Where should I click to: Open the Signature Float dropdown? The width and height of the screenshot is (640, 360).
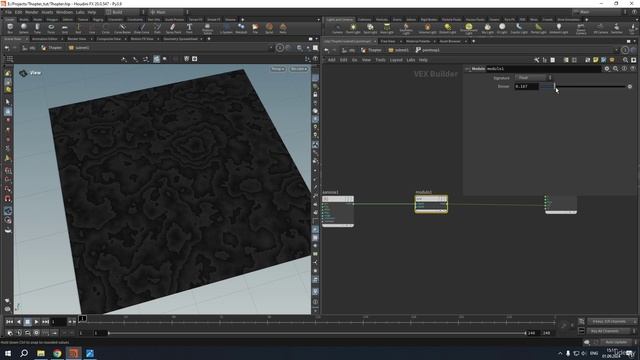[533, 78]
